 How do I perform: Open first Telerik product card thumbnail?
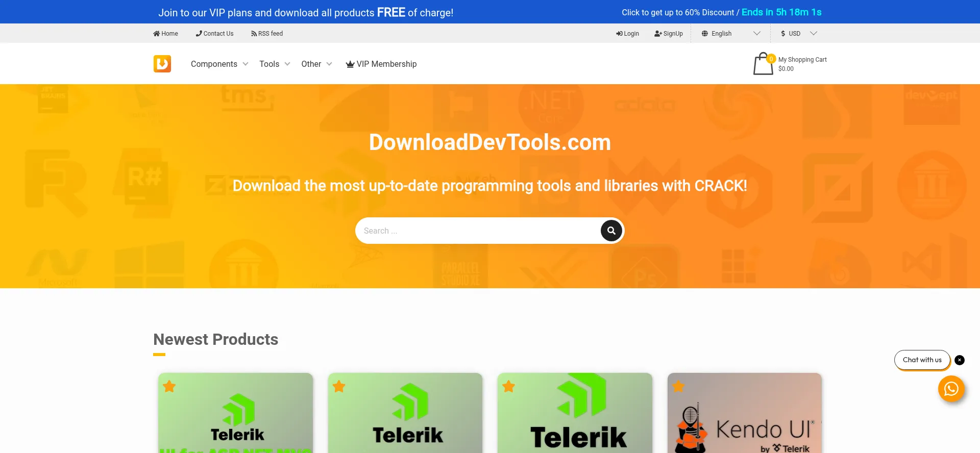coord(235,413)
